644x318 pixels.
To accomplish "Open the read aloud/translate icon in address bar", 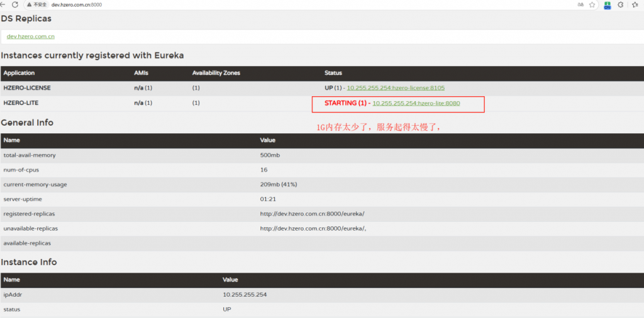I will 580,4.
